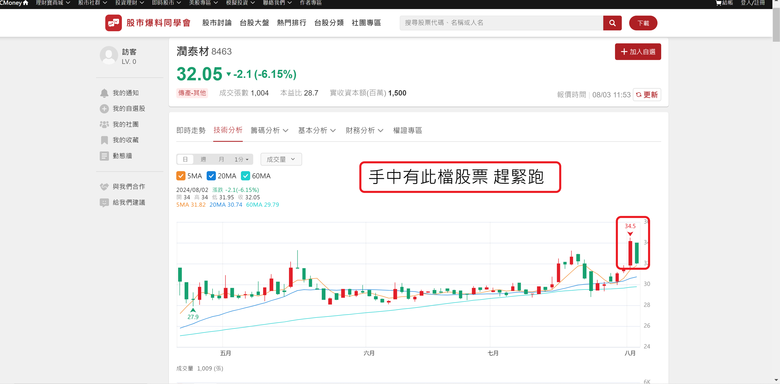The height and width of the screenshot is (384, 780).
Task: Open 我的社團 group icon
Action: coord(104,124)
